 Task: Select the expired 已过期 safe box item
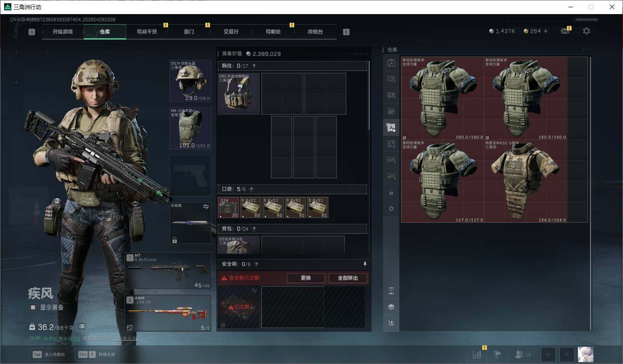tap(239, 307)
